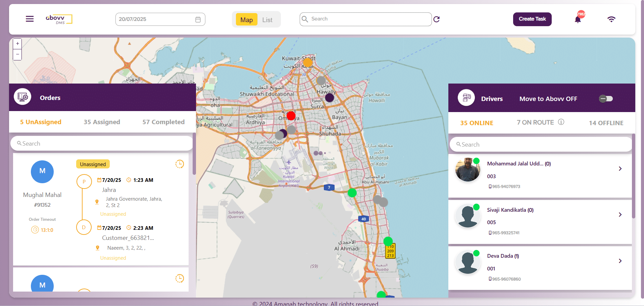Switch to Map view
644x306 pixels.
(x=246, y=20)
